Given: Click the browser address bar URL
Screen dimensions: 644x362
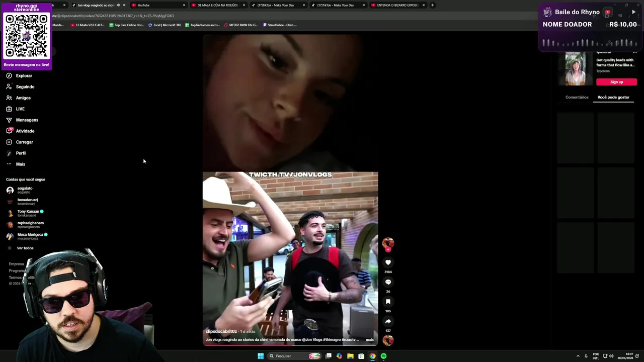Looking at the screenshot, I should 113,16.
